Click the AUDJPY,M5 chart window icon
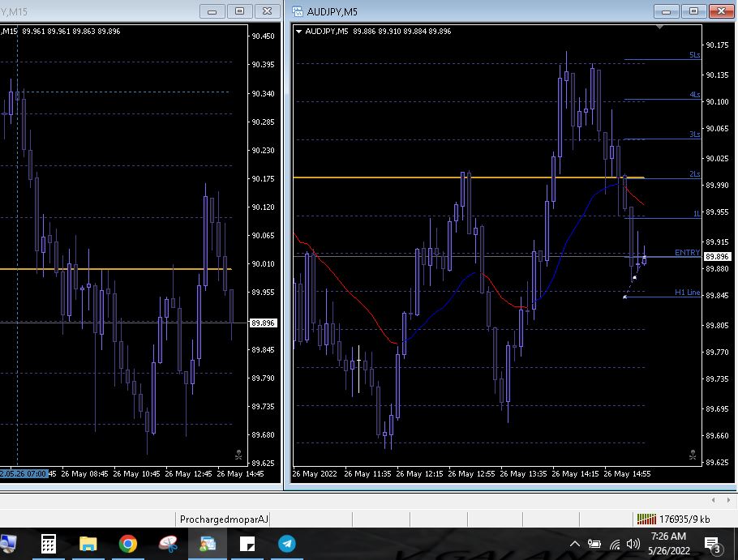738x560 pixels. coord(298,11)
